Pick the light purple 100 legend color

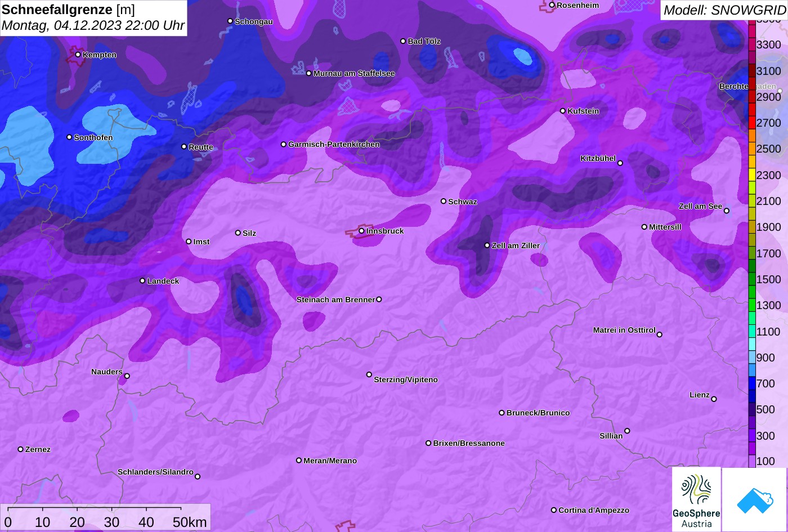752,461
